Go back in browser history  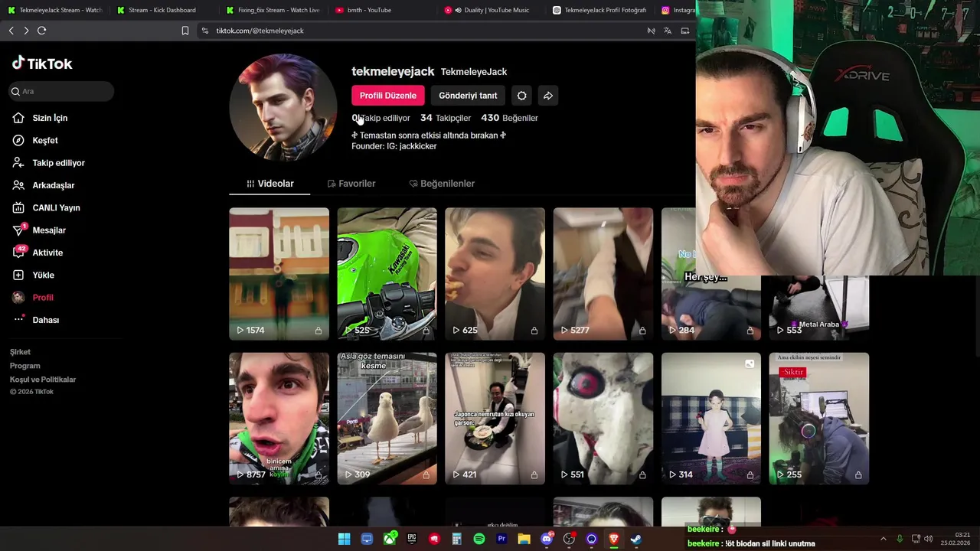[x=11, y=31]
